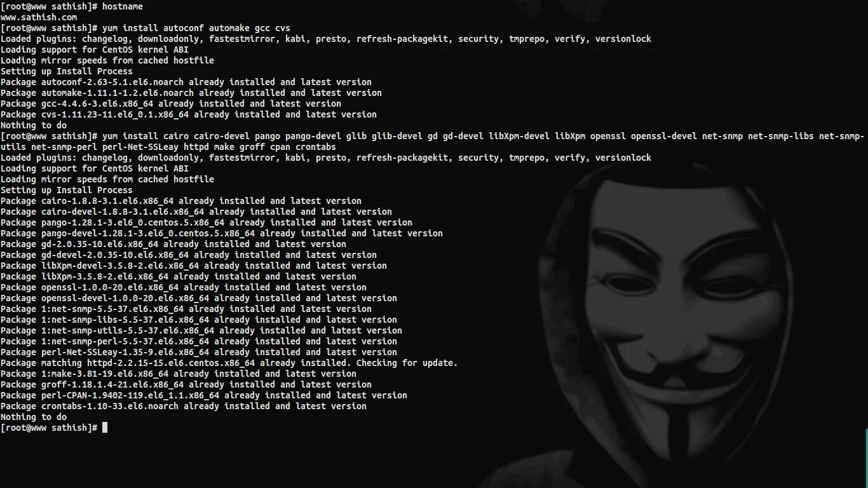Click the second 'Loading support for CentOS kernel ABI' line
The height and width of the screenshot is (488, 868).
coord(95,168)
